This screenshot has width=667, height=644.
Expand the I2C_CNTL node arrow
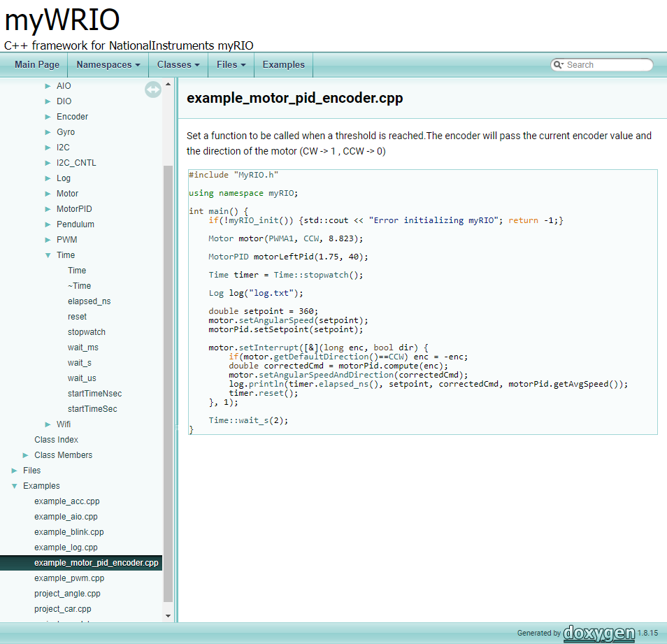pos(48,163)
